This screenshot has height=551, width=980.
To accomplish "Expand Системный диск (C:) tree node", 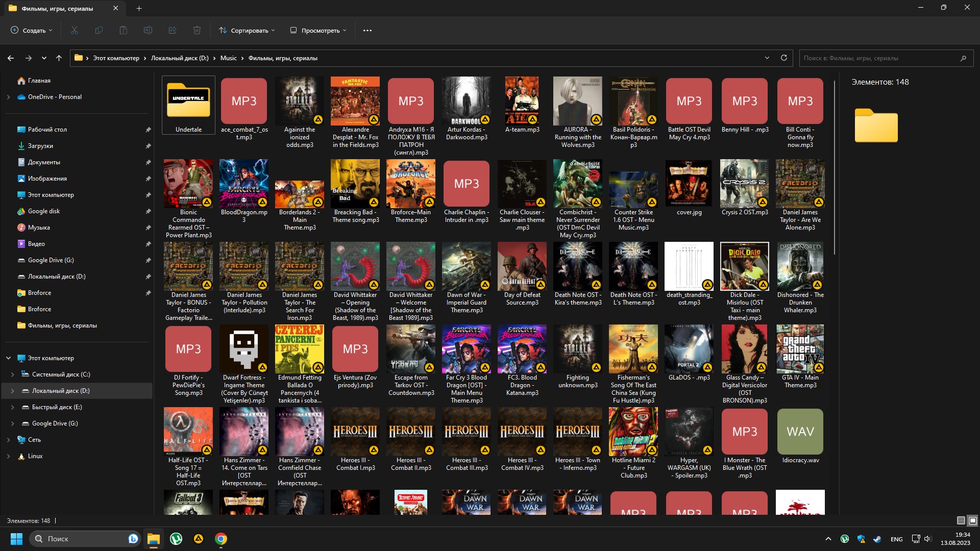I will pos(13,374).
